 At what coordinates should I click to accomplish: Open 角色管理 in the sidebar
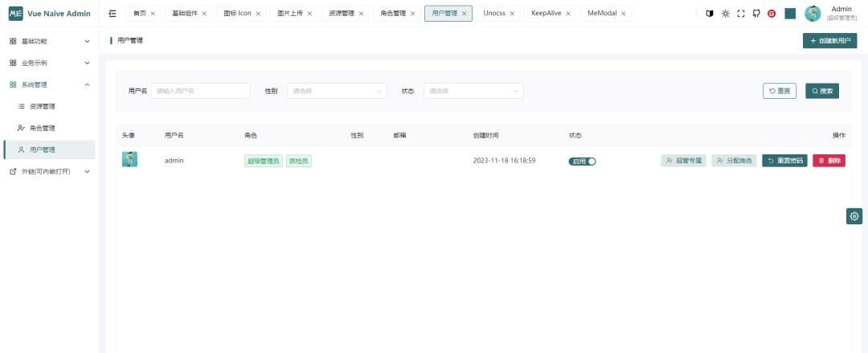[49, 128]
